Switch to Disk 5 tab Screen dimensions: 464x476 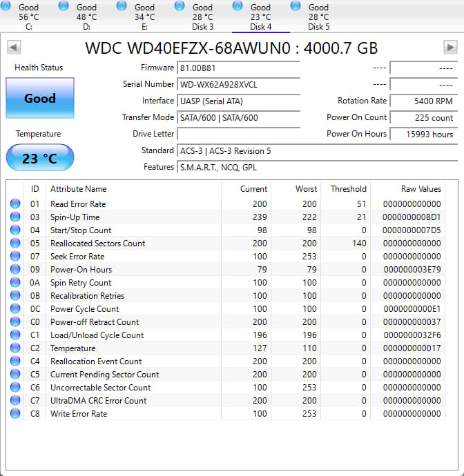(x=319, y=17)
